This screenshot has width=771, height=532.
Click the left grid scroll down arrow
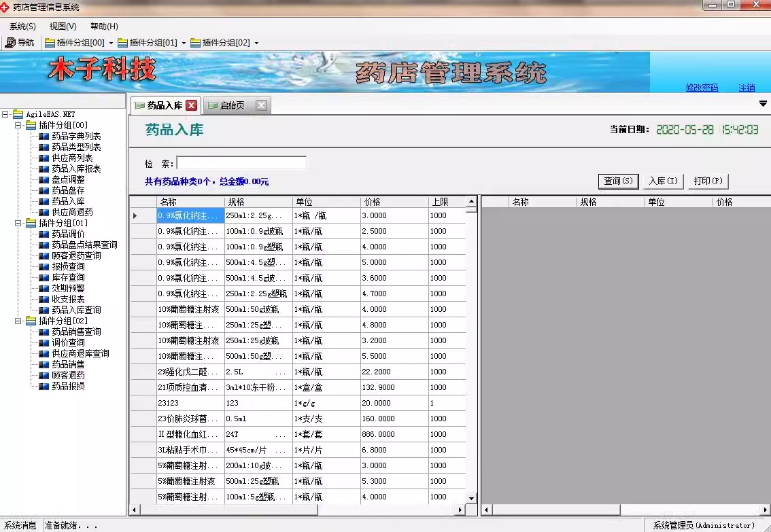[472, 498]
